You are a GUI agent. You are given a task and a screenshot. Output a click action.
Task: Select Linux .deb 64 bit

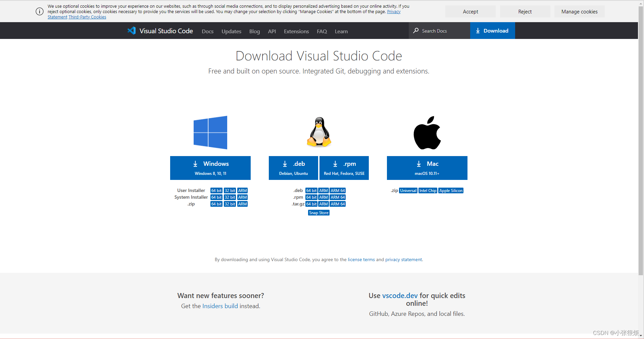coord(311,191)
